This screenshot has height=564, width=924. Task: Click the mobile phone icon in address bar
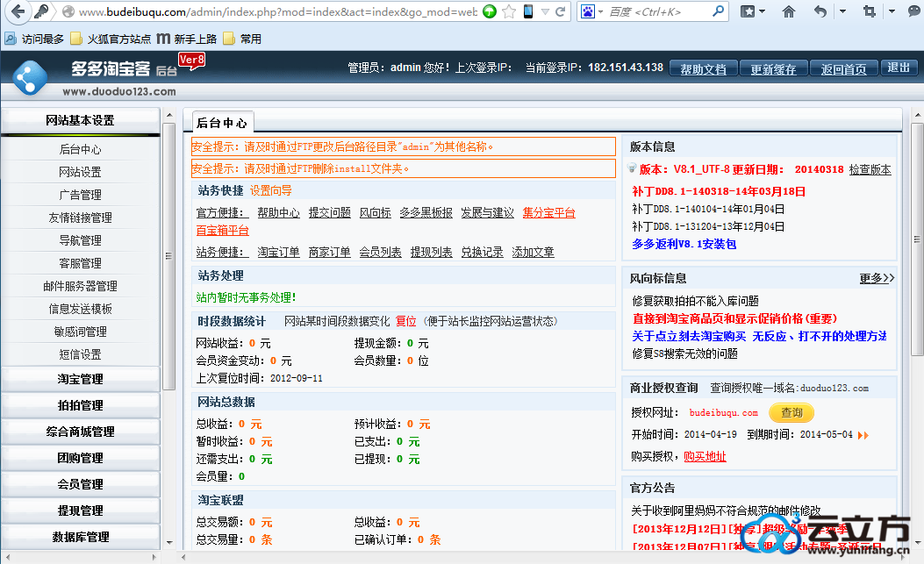click(528, 11)
